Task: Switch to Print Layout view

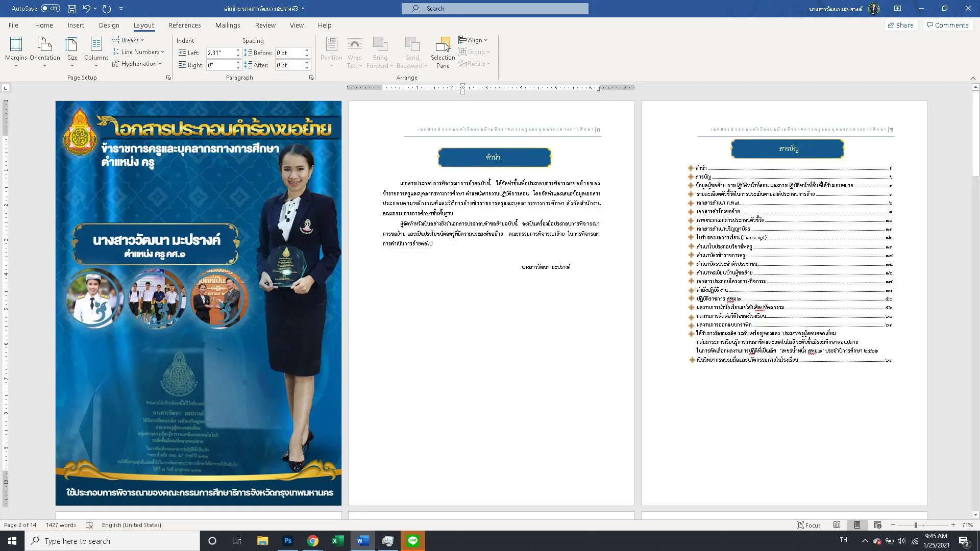Action: coord(857,525)
